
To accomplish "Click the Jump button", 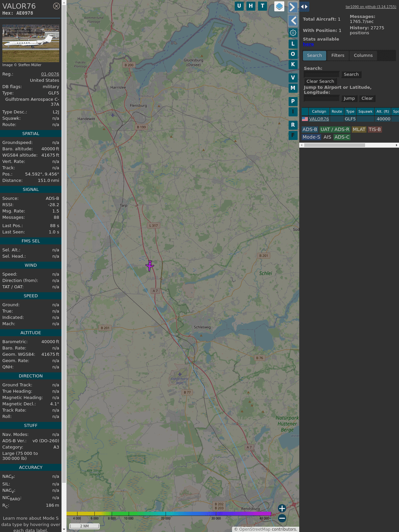I will click(349, 98).
